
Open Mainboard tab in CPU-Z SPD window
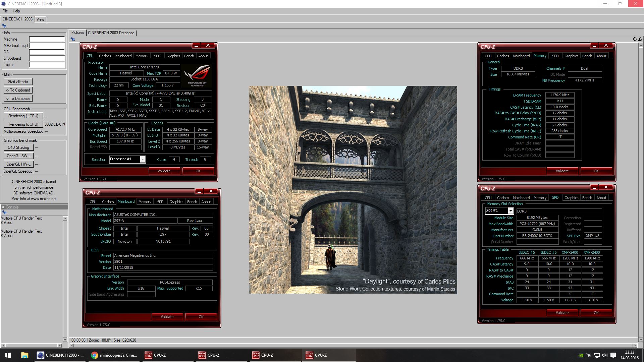(x=521, y=198)
